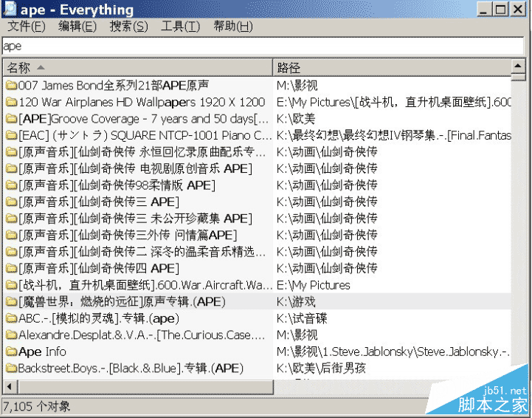Select the Ape Info folder name

click(x=42, y=352)
